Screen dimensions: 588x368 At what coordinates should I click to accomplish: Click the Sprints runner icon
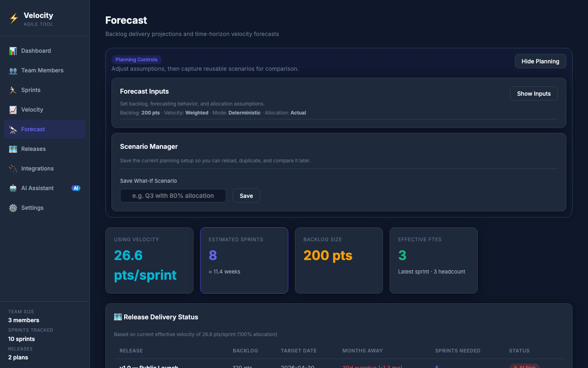(13, 90)
